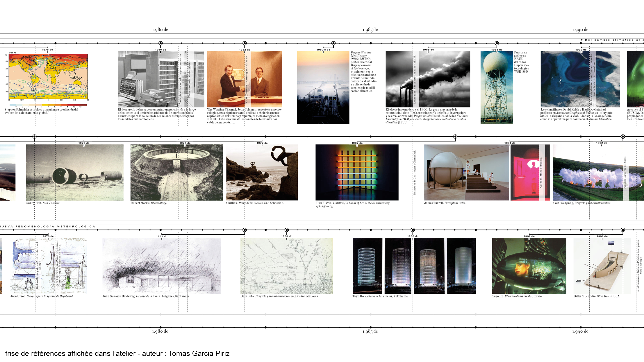Click the Toyo Ito green egg with face image
The width and height of the screenshot is (644, 362).
click(x=529, y=266)
